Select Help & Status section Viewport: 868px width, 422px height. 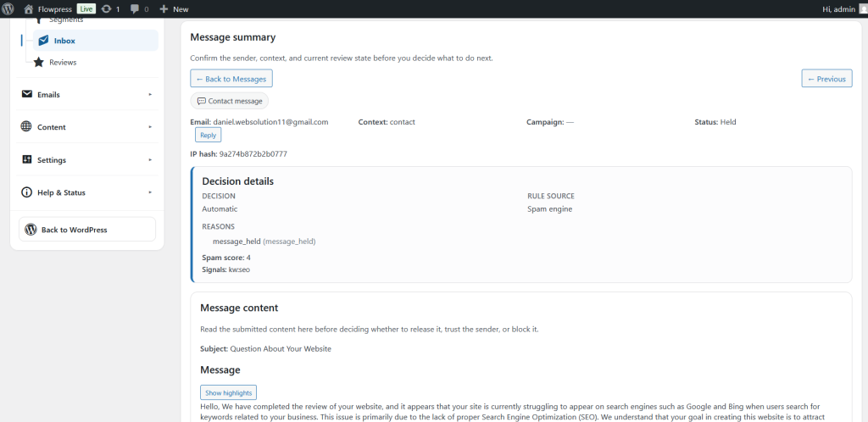tap(87, 192)
